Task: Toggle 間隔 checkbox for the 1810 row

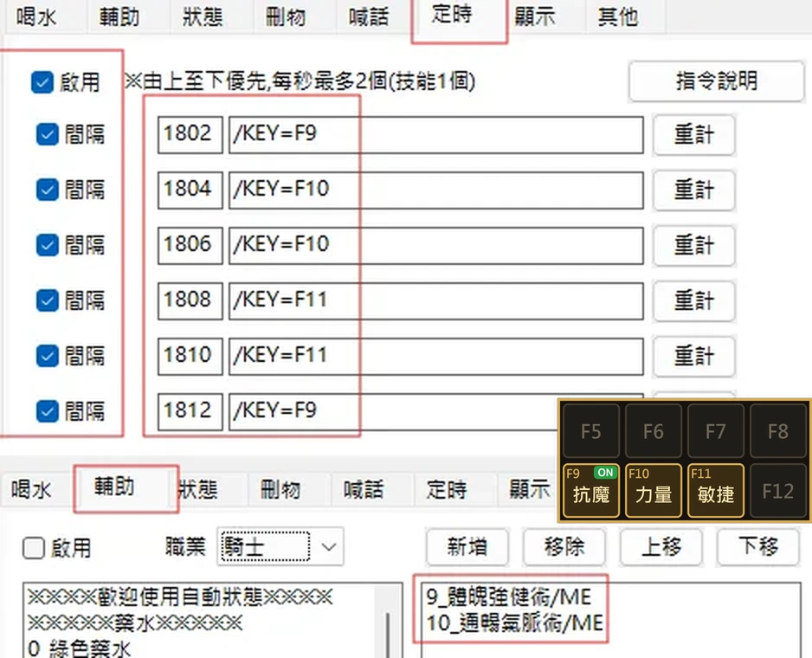Action: click(47, 356)
